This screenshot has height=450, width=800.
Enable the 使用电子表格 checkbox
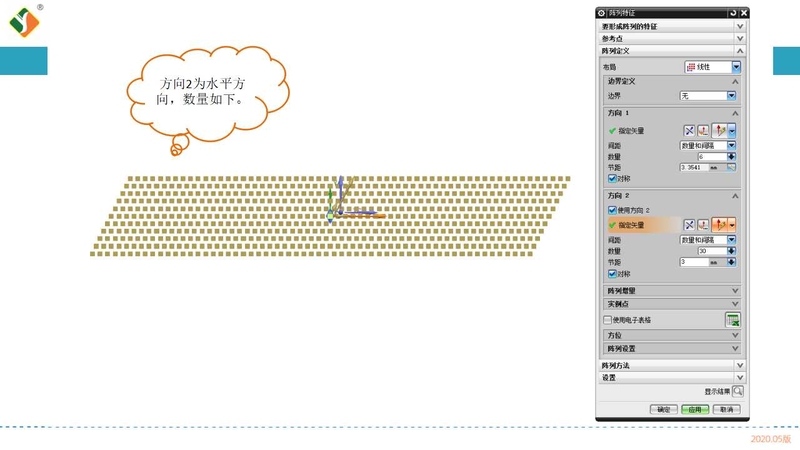(x=607, y=320)
